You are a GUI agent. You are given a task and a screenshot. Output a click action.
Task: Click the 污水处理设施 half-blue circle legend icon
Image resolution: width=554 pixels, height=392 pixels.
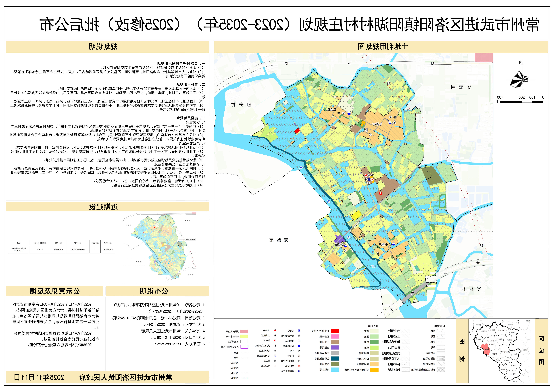tap(275, 356)
